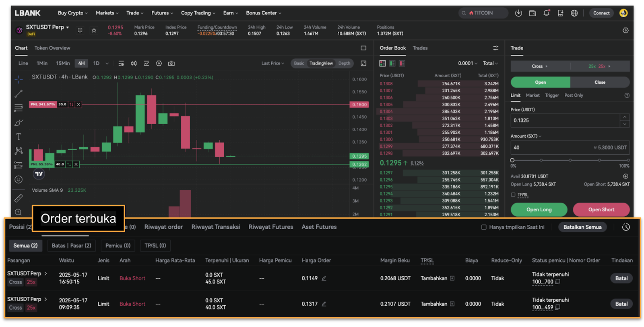Open Aset Futures tab
Viewport: 644px width, 327px height.
319,227
